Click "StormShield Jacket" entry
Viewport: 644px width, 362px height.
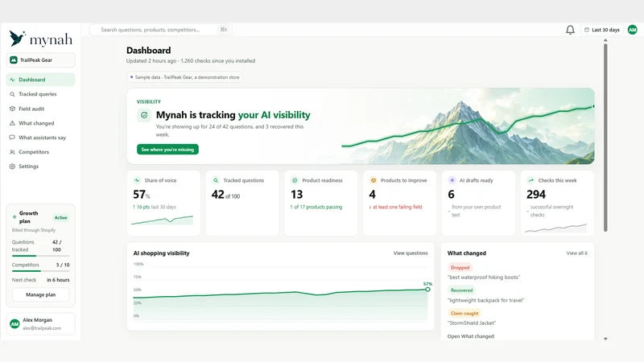(472, 323)
